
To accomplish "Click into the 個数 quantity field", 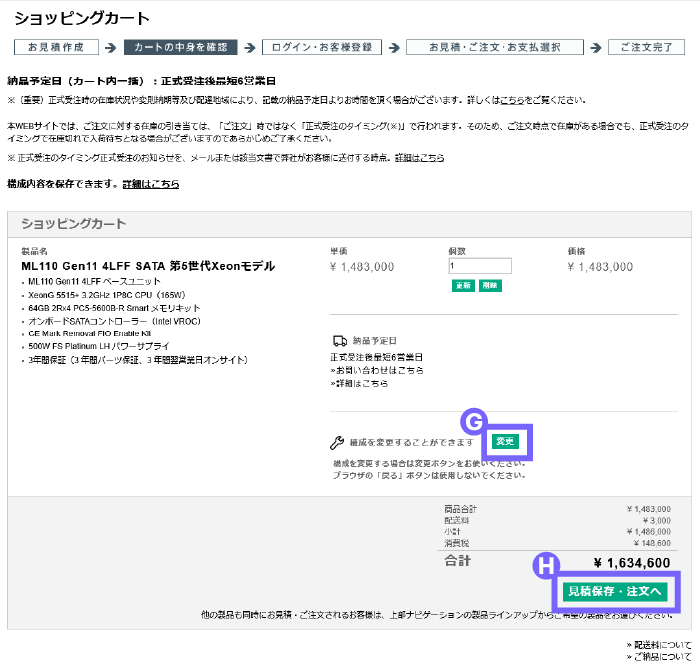I will point(480,266).
